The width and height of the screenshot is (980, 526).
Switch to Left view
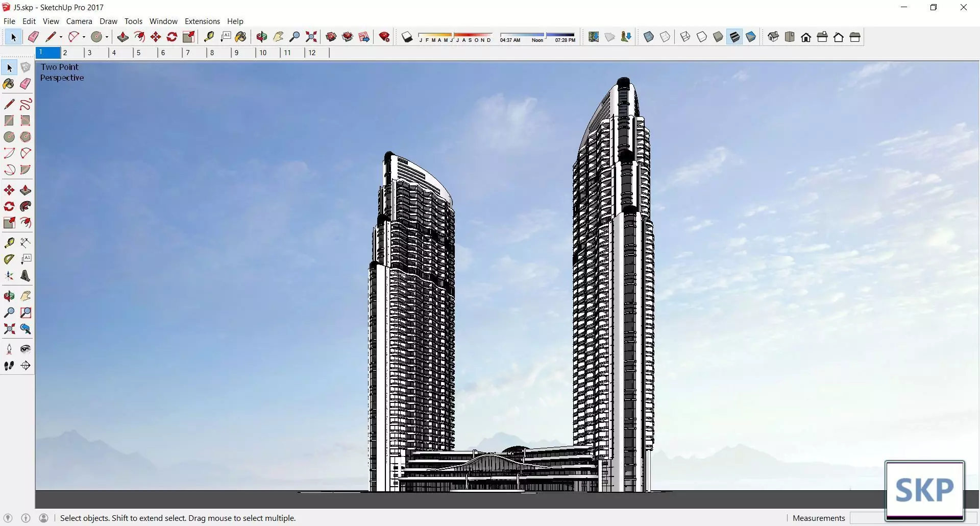pos(855,37)
